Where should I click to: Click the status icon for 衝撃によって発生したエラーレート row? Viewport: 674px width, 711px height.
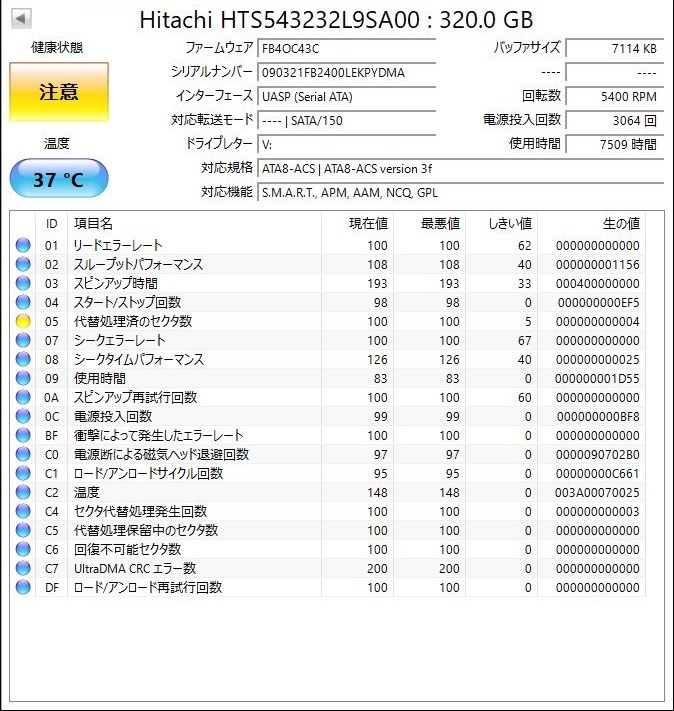click(x=23, y=435)
